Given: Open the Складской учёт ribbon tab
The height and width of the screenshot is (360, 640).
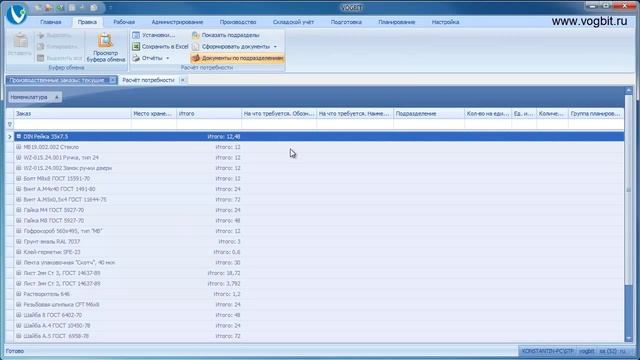Looking at the screenshot, I should 293,22.
